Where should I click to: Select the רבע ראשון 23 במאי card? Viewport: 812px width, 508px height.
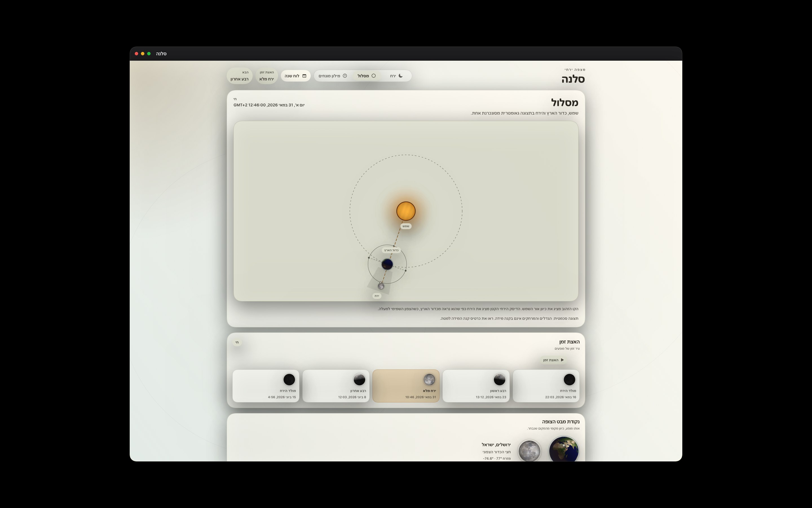tap(476, 386)
